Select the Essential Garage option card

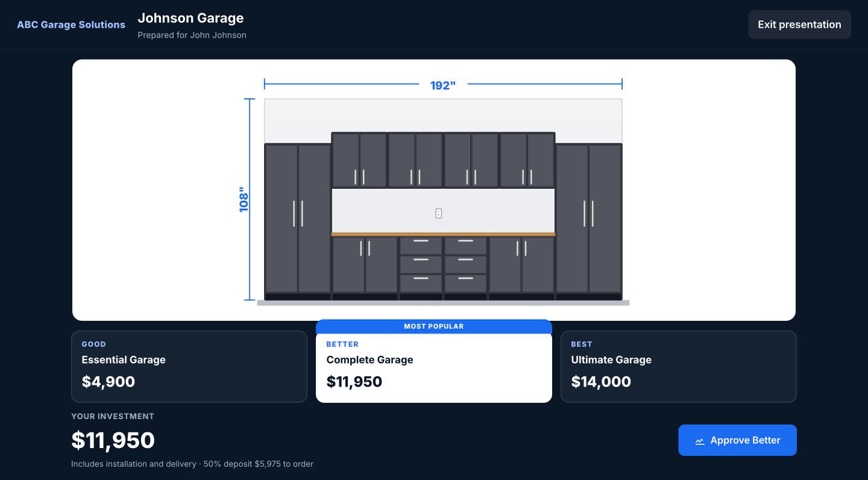pyautogui.click(x=189, y=367)
